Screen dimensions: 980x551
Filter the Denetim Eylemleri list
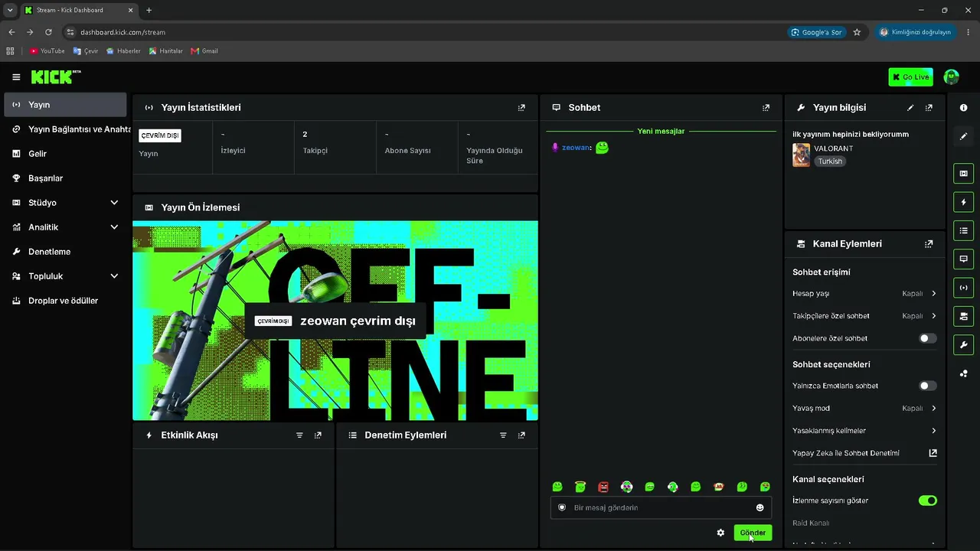click(503, 435)
